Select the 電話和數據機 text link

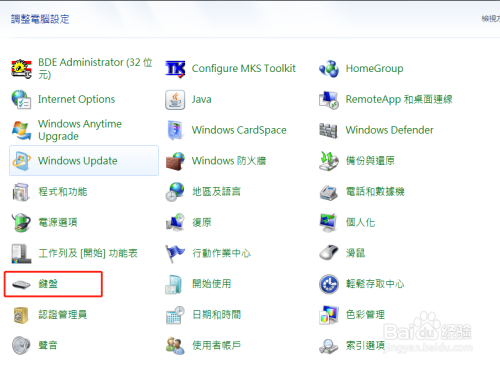pos(375,192)
